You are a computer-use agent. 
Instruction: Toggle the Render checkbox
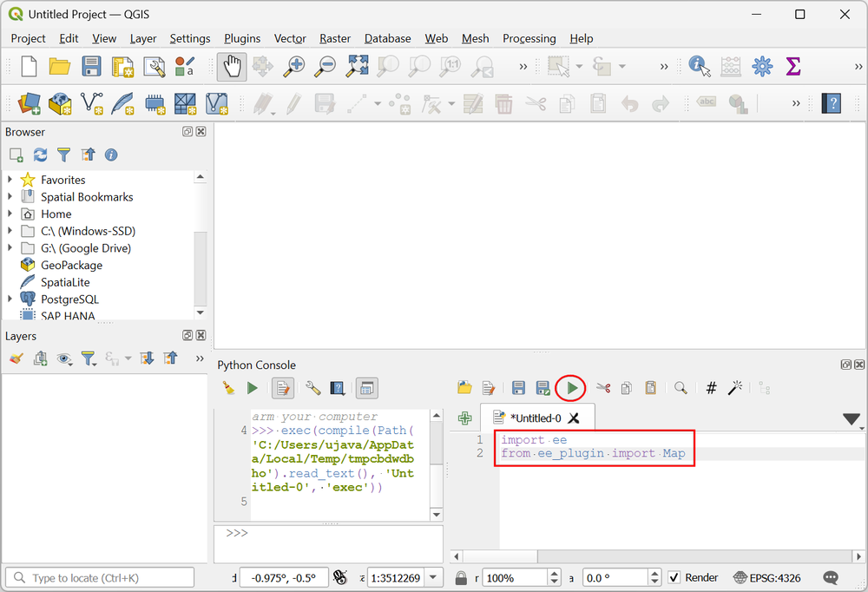click(x=674, y=577)
